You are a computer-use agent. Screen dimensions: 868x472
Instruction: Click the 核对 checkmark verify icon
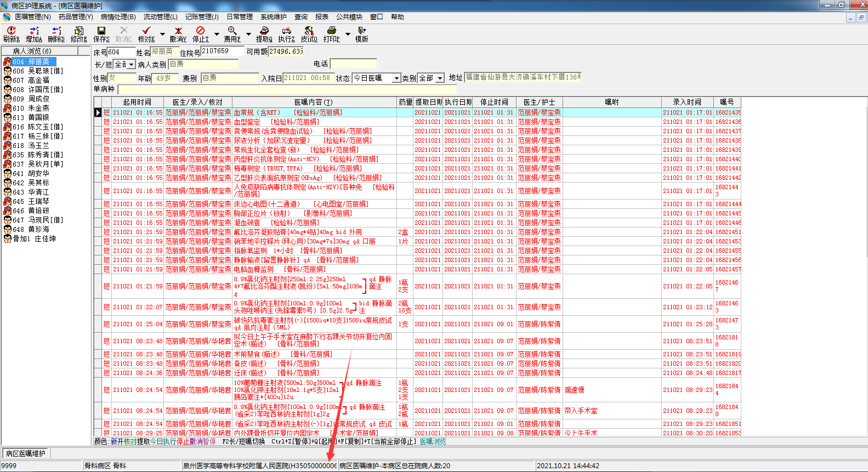click(x=146, y=34)
